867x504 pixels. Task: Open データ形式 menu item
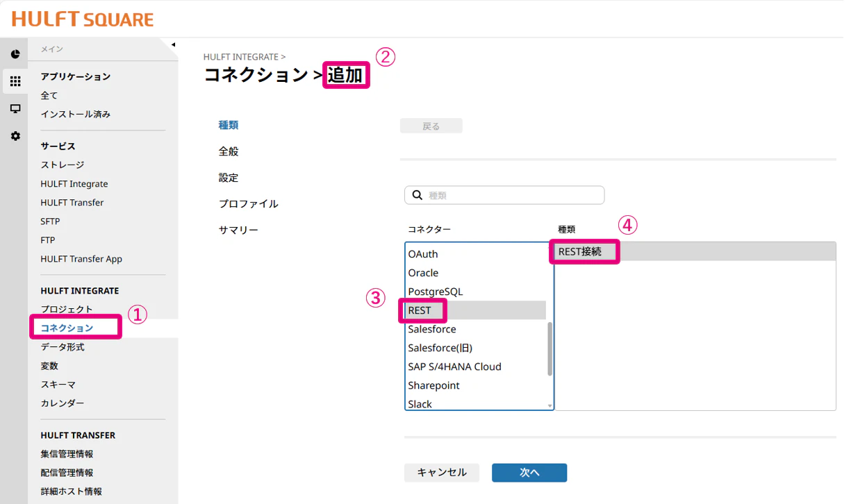pos(63,346)
